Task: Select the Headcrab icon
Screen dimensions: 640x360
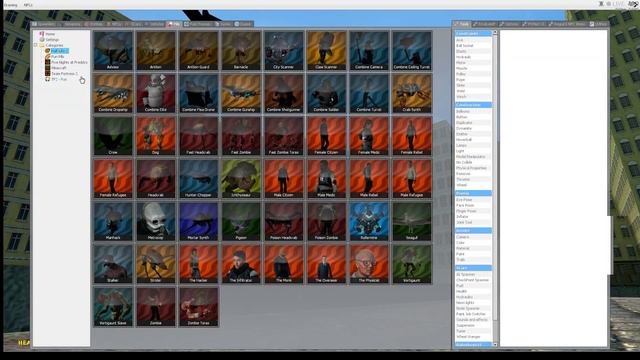Action: (x=156, y=178)
